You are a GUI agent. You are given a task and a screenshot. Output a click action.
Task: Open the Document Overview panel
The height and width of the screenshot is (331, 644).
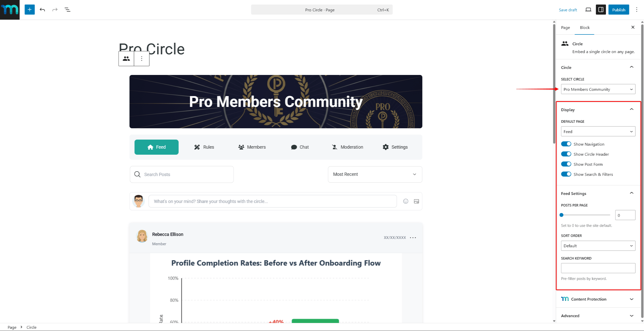click(x=67, y=10)
